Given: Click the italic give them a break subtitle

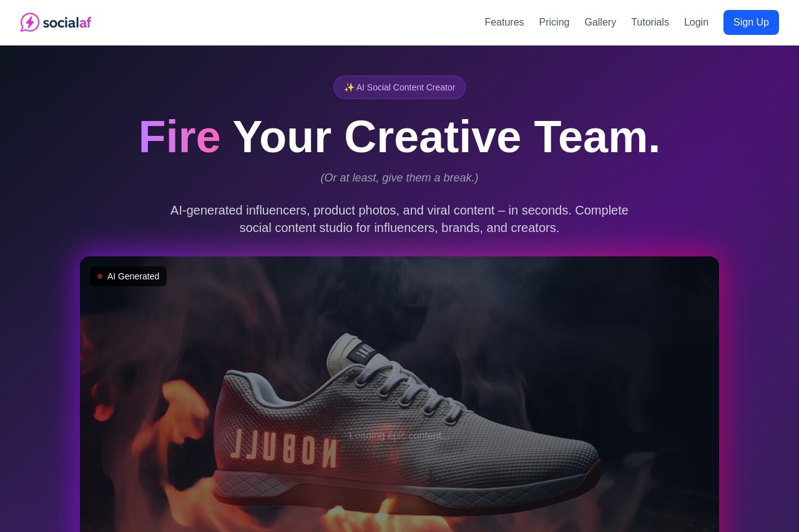Looking at the screenshot, I should point(399,178).
